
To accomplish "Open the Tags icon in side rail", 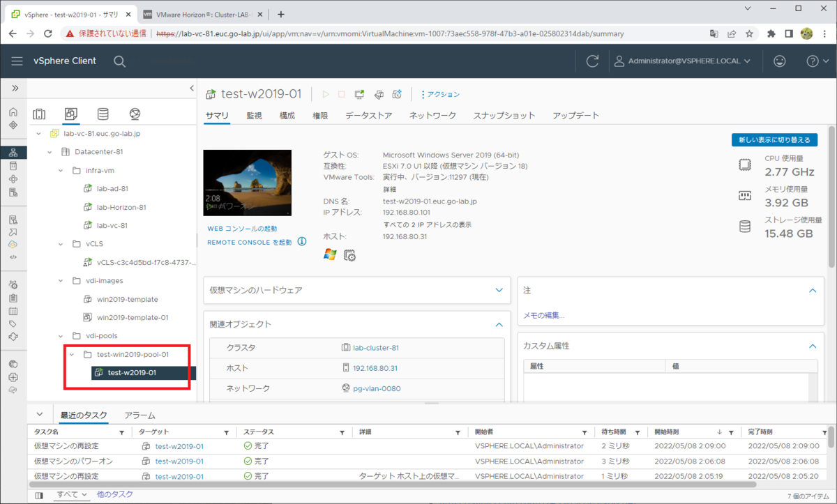I will coord(13,323).
